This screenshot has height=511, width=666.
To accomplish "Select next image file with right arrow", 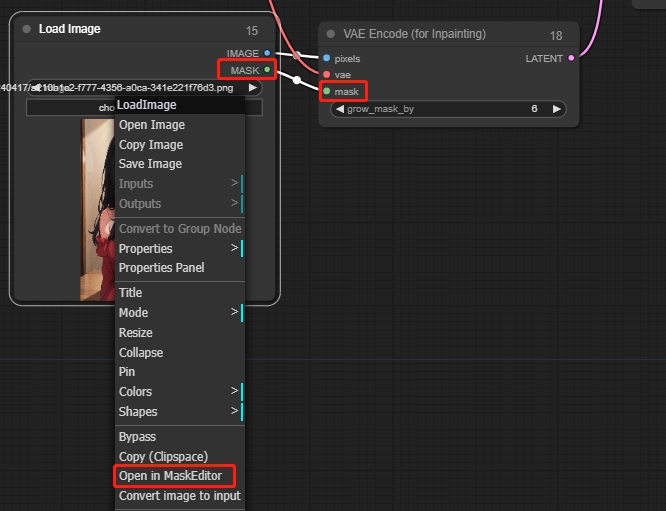I will 253,88.
